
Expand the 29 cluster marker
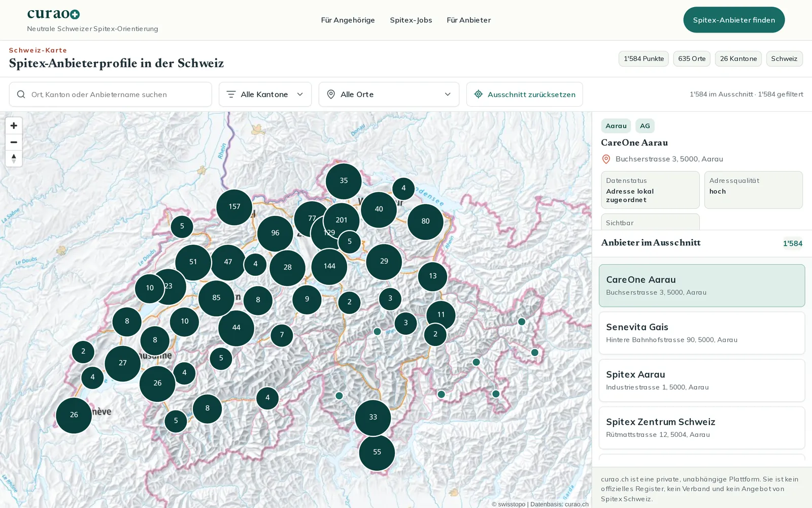[x=384, y=261]
